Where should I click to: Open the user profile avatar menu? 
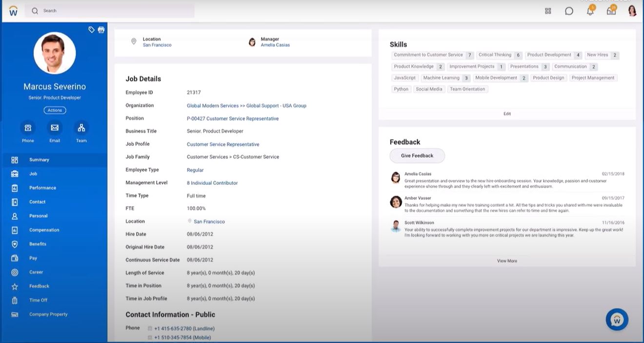[x=632, y=11]
